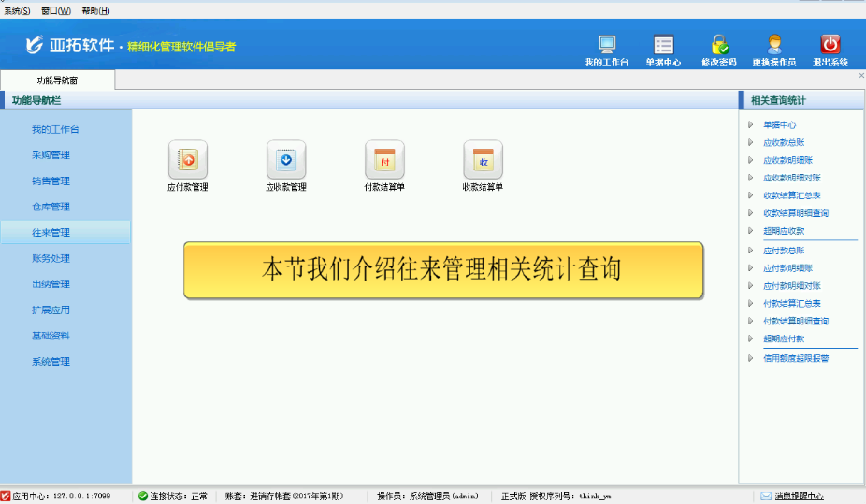Open the 付款结算汇总表 report link
866x504 pixels.
[791, 303]
